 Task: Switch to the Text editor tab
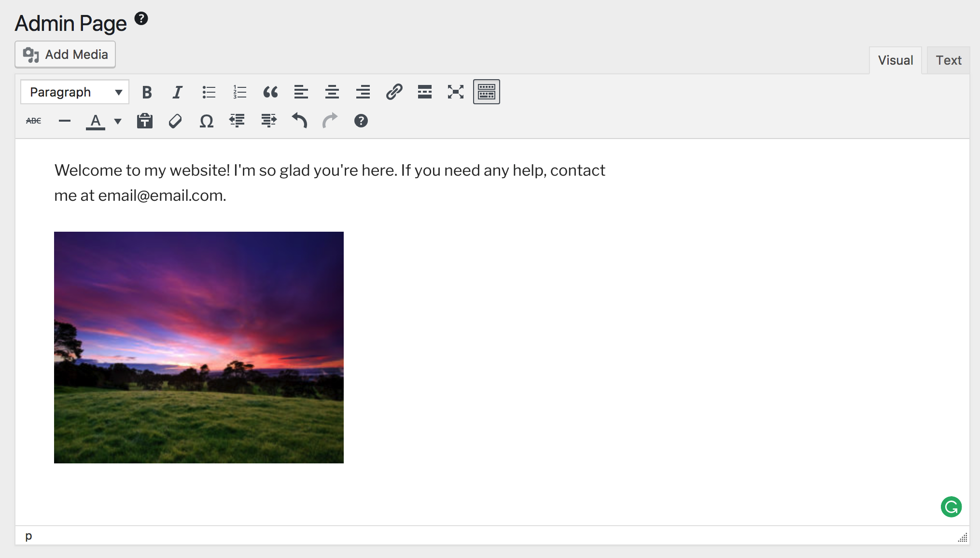coord(948,60)
